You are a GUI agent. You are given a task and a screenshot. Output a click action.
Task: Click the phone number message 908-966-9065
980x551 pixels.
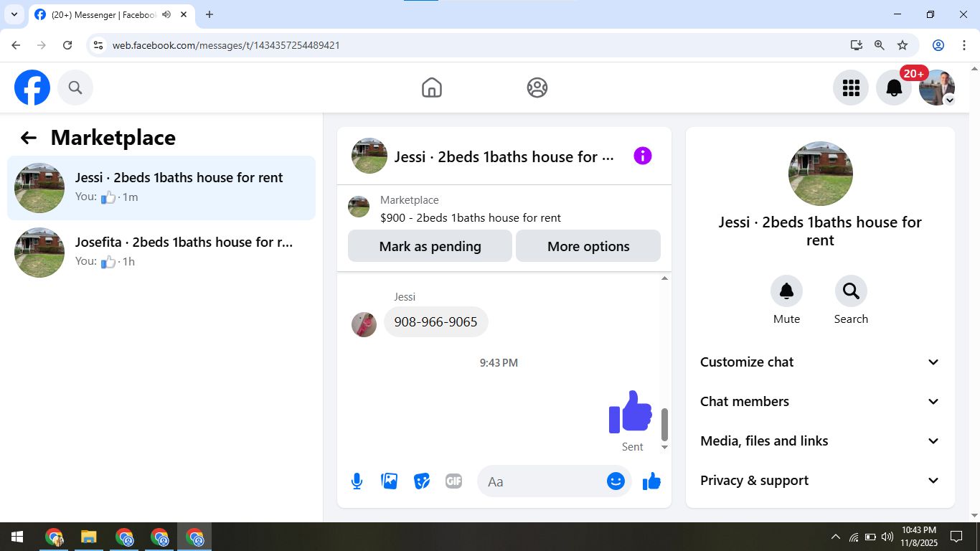click(436, 321)
